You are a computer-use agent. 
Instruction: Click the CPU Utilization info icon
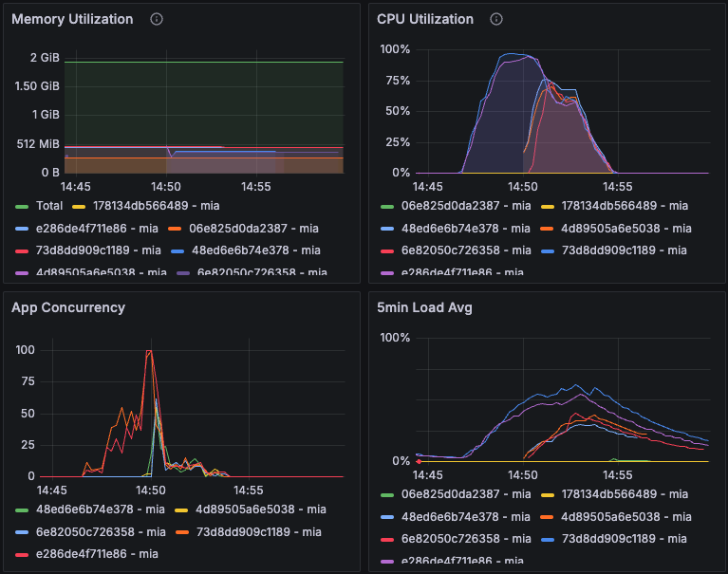(495, 19)
